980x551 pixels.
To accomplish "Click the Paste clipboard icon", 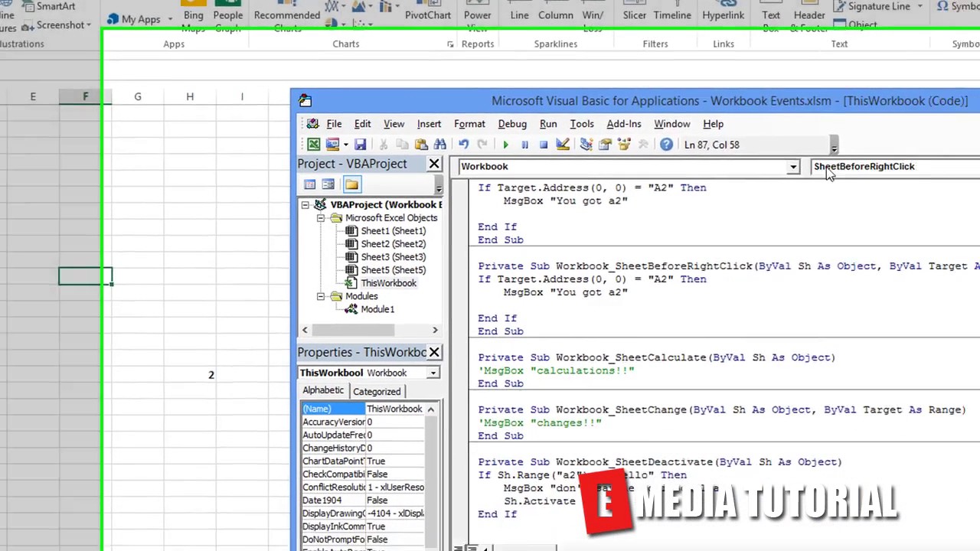I will pos(421,145).
